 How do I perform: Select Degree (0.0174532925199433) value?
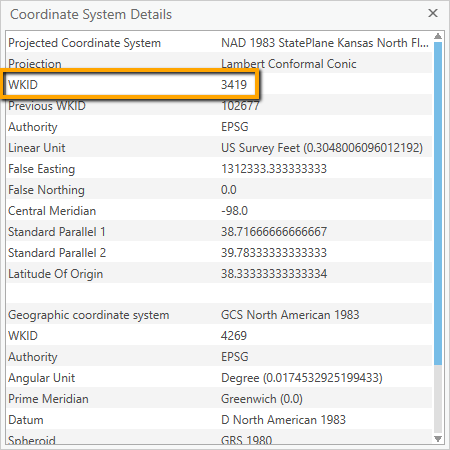[x=302, y=378]
